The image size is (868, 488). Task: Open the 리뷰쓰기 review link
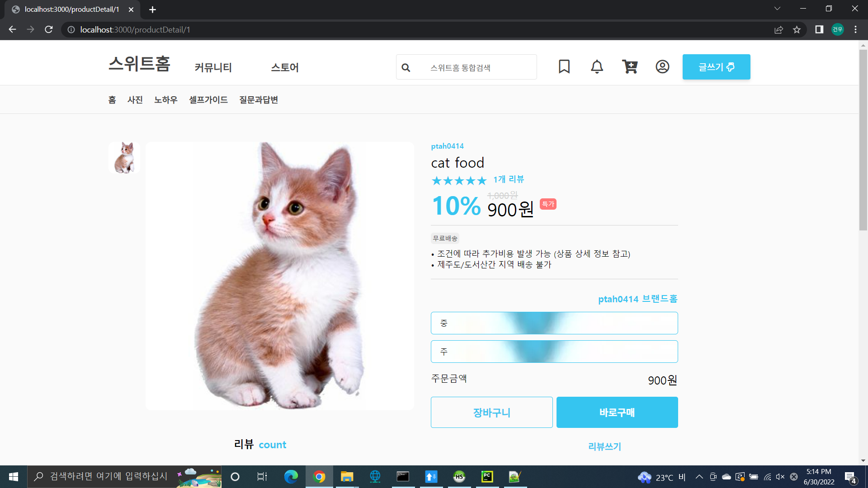604,446
